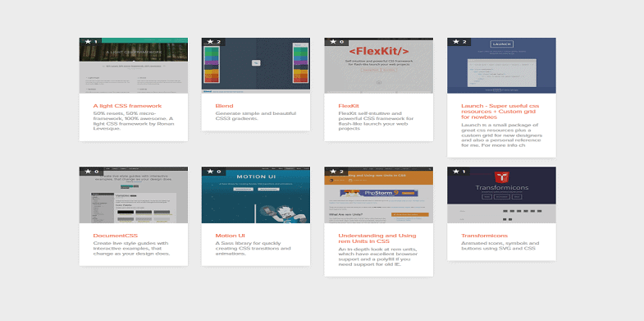Open the Blend title link
The height and width of the screenshot is (321, 644).
click(x=224, y=106)
